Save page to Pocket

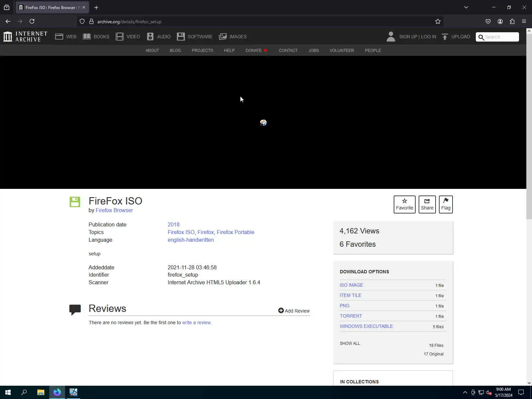pos(488,21)
